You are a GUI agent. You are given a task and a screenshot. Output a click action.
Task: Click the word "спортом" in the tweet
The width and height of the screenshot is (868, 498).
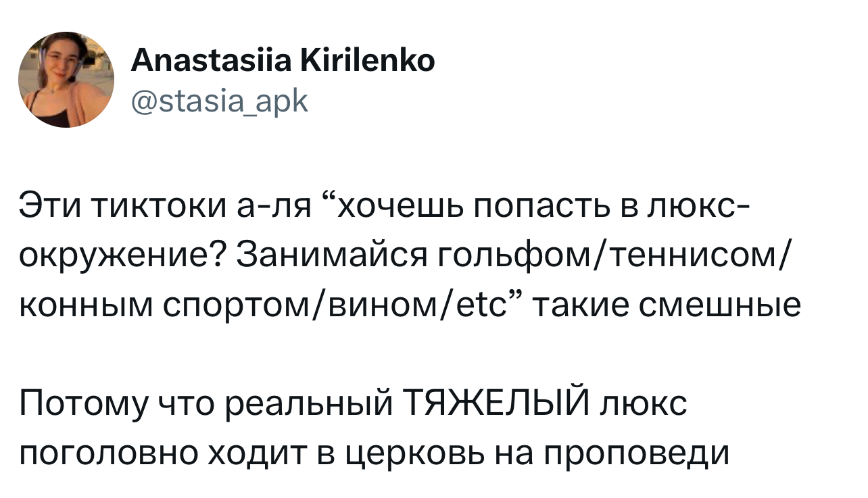(x=270, y=305)
